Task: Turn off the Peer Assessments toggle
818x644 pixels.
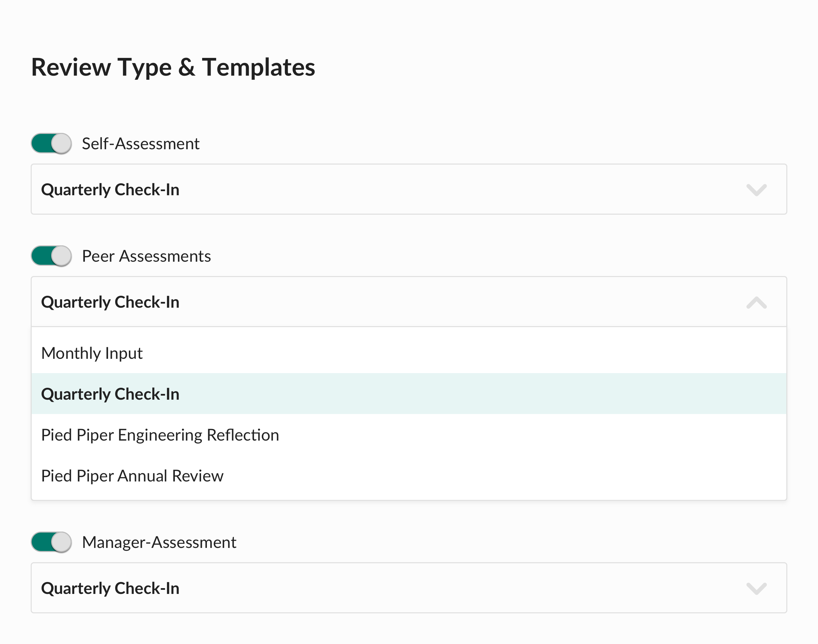Action: [x=51, y=256]
